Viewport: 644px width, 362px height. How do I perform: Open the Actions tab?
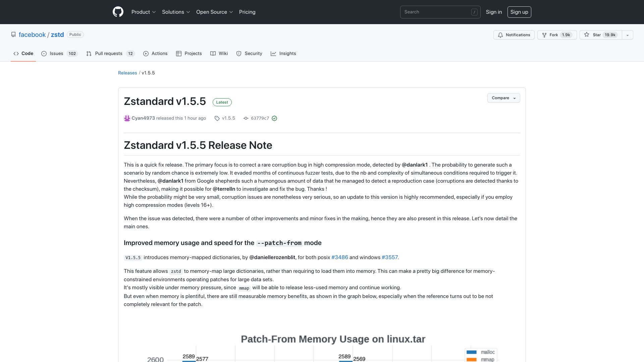click(155, 54)
